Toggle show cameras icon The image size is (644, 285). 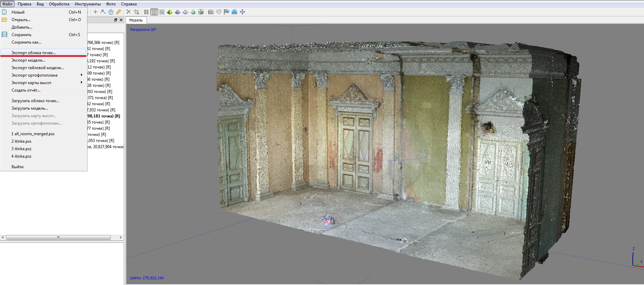click(211, 12)
